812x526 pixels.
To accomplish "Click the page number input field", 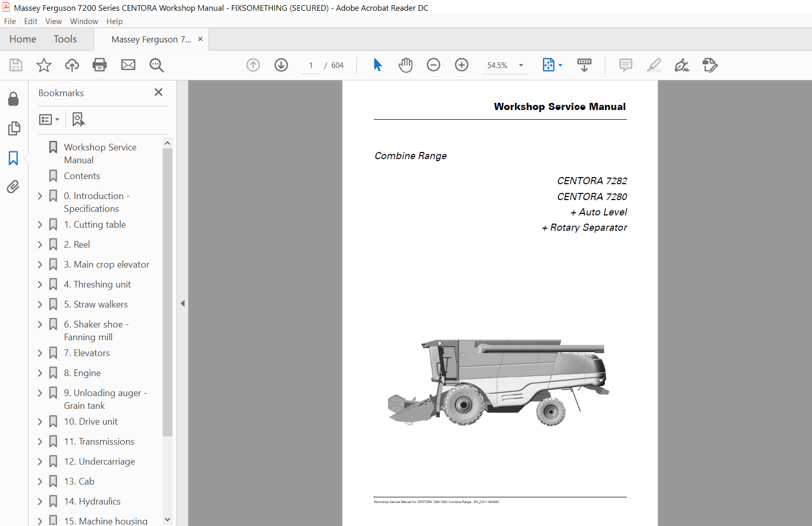I will [x=311, y=65].
